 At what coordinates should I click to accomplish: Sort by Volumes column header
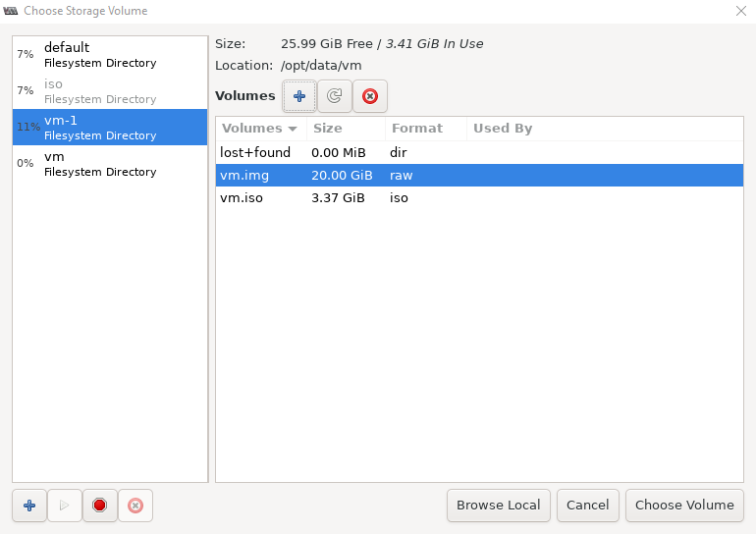click(259, 129)
